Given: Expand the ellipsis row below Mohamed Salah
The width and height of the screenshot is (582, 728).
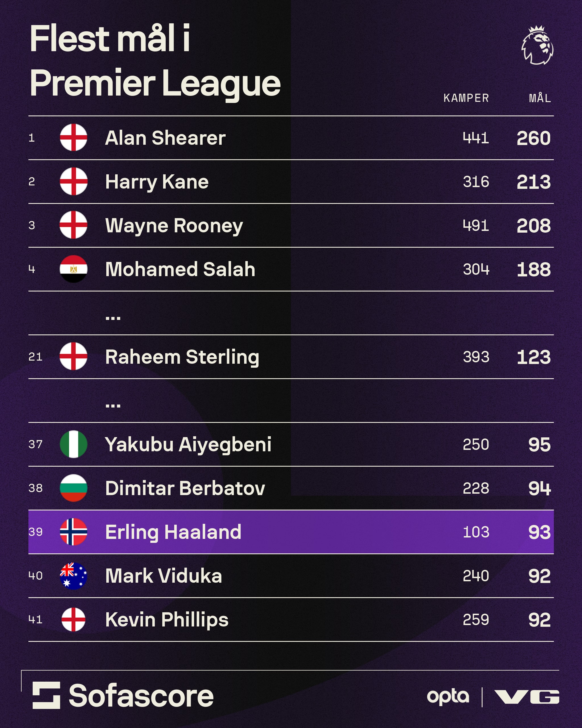Looking at the screenshot, I should pos(113,317).
